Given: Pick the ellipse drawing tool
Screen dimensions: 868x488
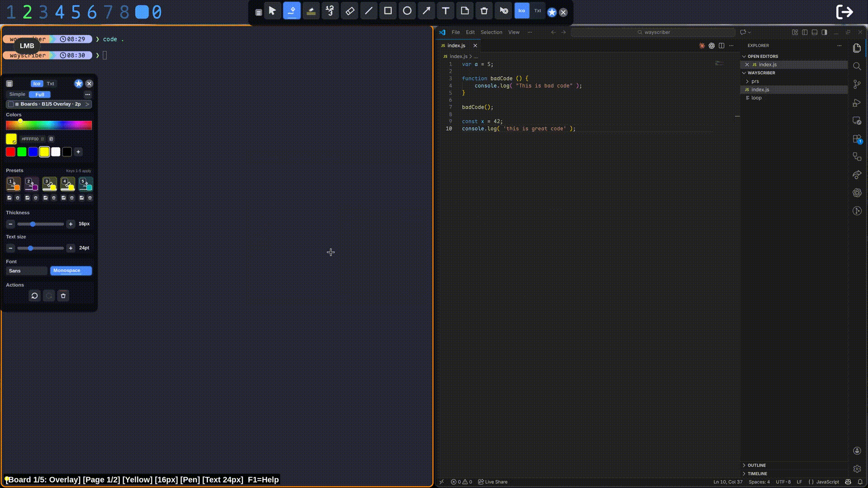Looking at the screenshot, I should (407, 11).
